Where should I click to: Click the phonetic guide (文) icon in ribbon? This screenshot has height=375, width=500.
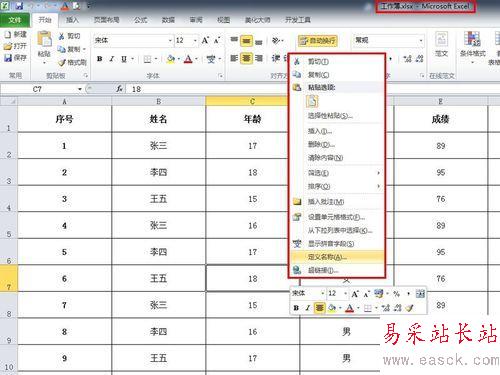[x=211, y=59]
